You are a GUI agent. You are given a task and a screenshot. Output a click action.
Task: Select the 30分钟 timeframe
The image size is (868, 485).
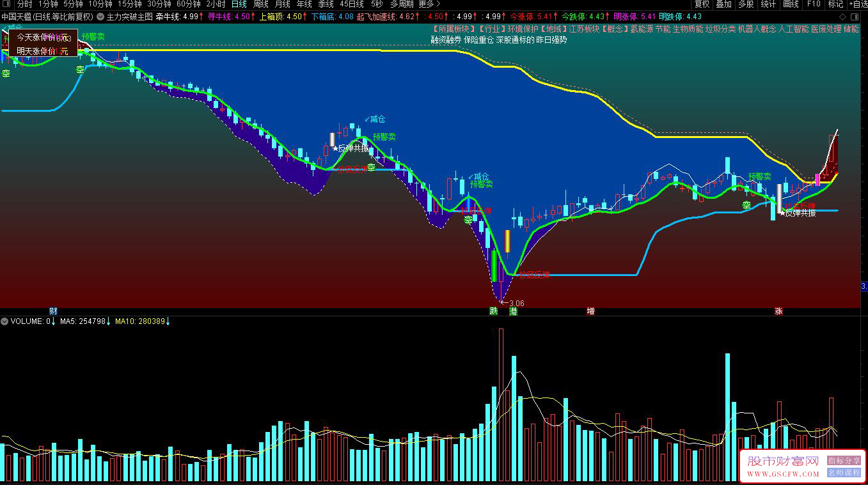pyautogui.click(x=159, y=4)
